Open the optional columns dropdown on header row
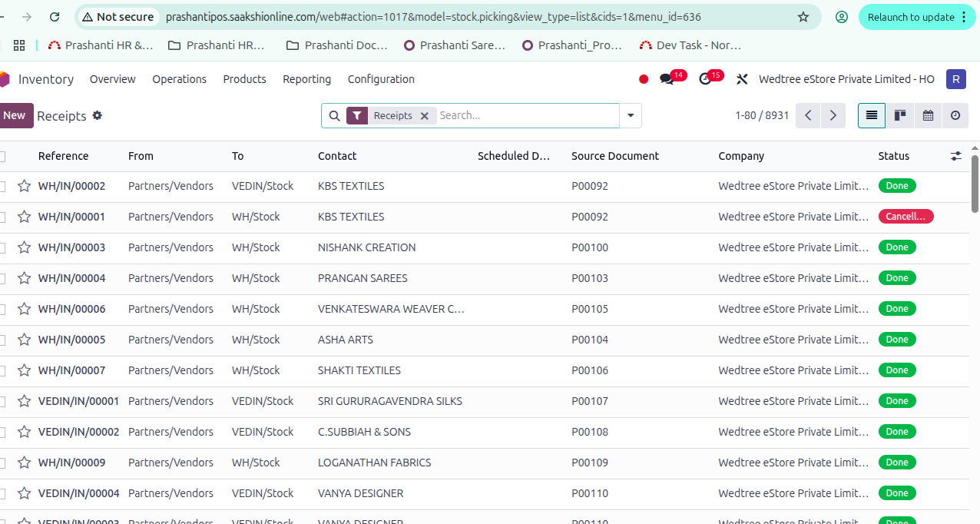The image size is (980, 524). click(x=955, y=155)
